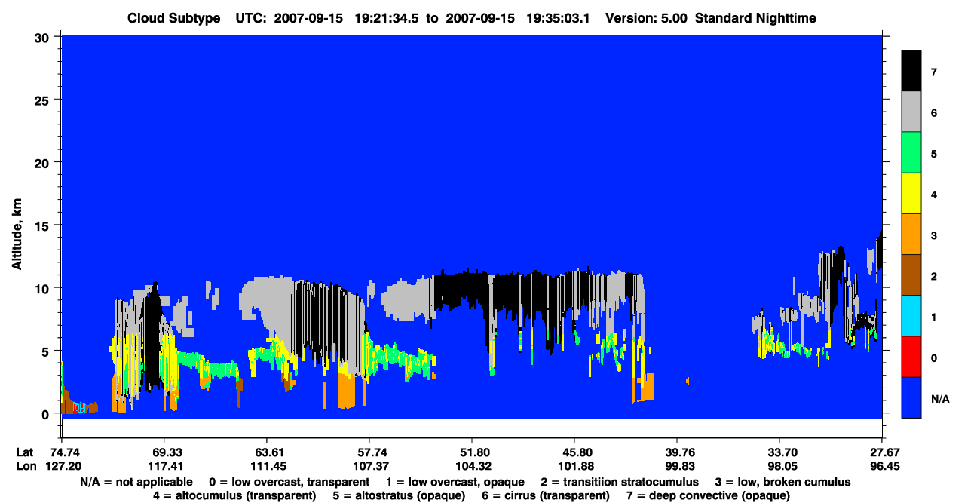Click the yellow altocumulus legend swatch

click(911, 194)
